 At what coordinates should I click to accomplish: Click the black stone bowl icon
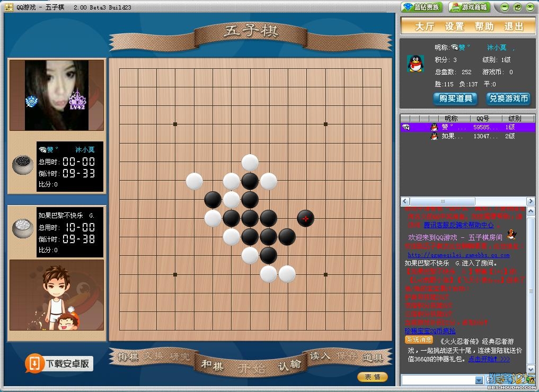(x=22, y=165)
